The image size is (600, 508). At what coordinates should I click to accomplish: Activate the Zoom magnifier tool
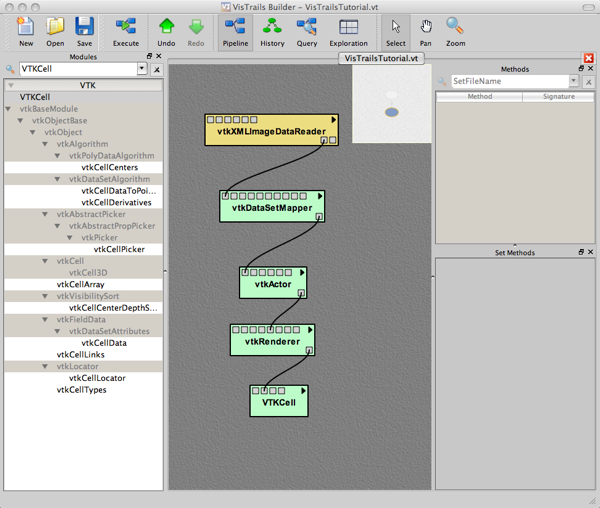pyautogui.click(x=455, y=32)
